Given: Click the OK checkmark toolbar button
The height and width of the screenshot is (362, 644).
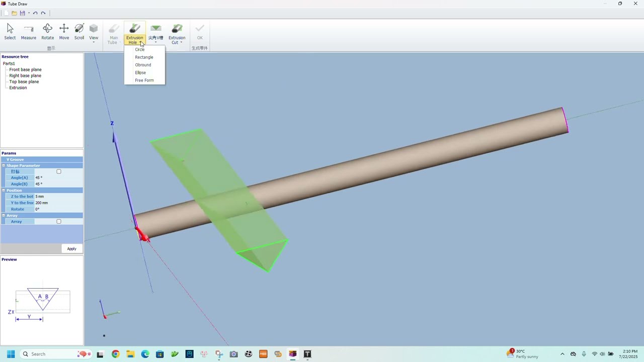Looking at the screenshot, I should tap(200, 32).
